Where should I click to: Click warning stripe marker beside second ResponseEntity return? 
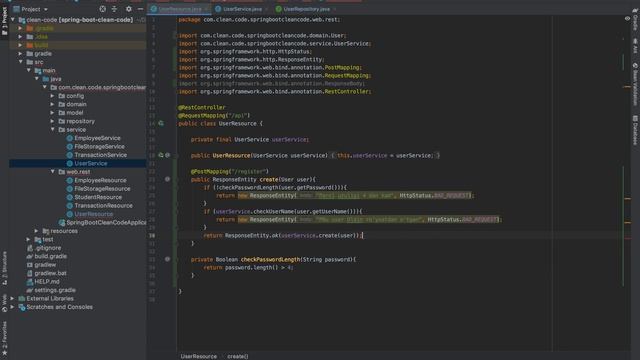(627, 222)
